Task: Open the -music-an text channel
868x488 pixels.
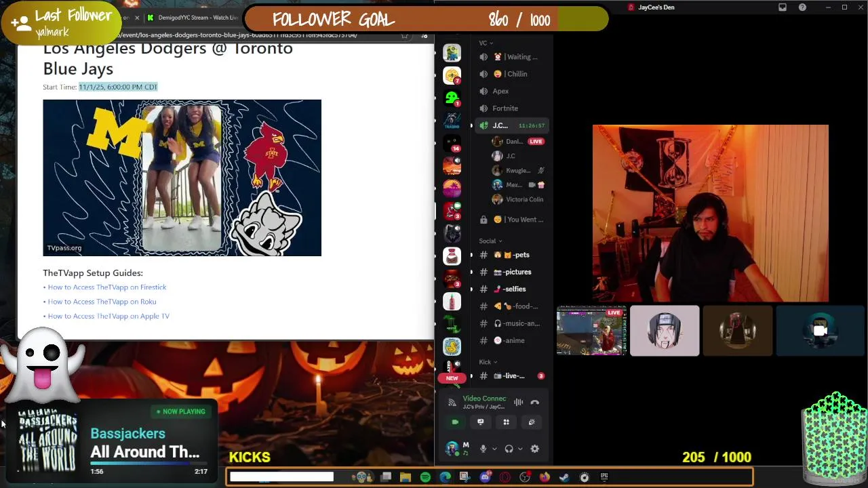Action: tap(511, 323)
